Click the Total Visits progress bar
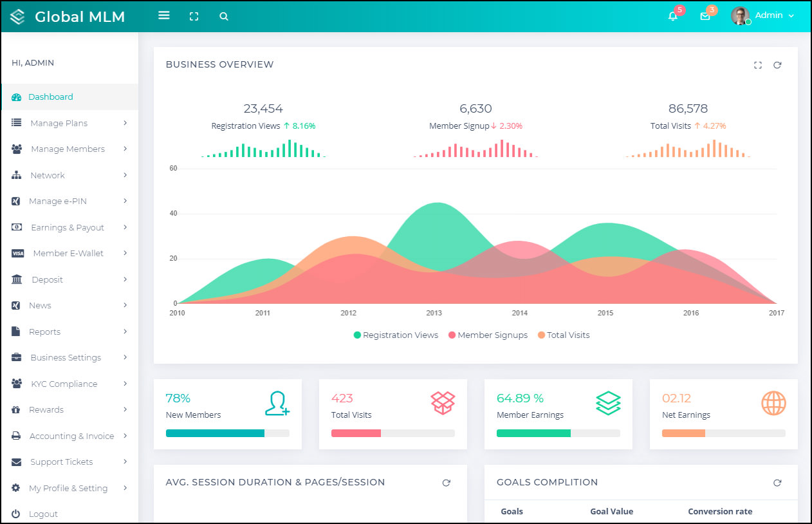Screen dimensions: 812x524 click(393, 433)
